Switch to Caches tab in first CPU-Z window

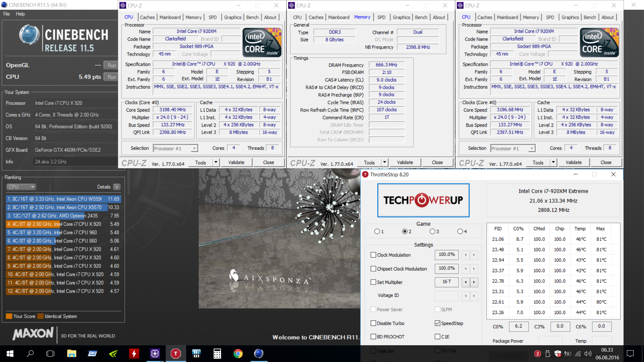(147, 17)
